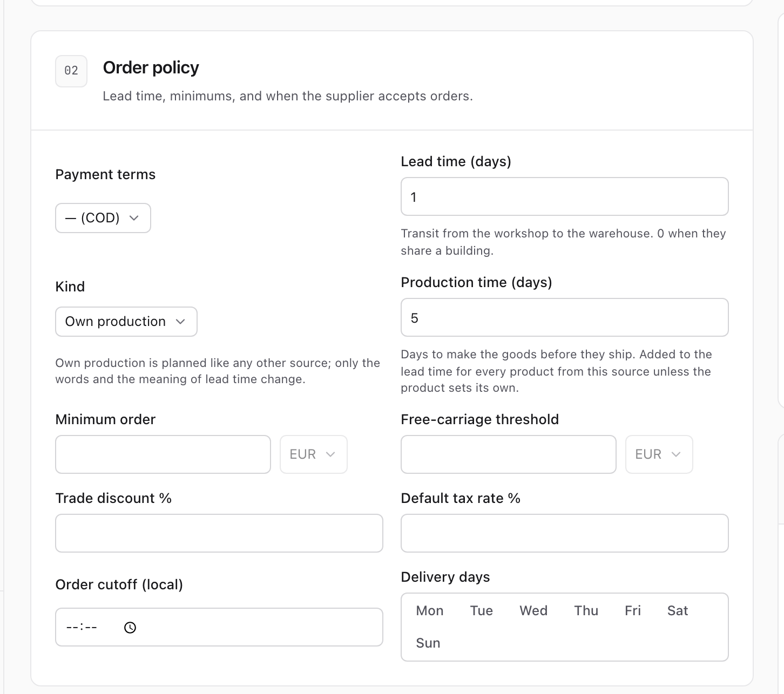This screenshot has width=784, height=694.
Task: Click the Lead time (days) label
Action: click(x=456, y=161)
